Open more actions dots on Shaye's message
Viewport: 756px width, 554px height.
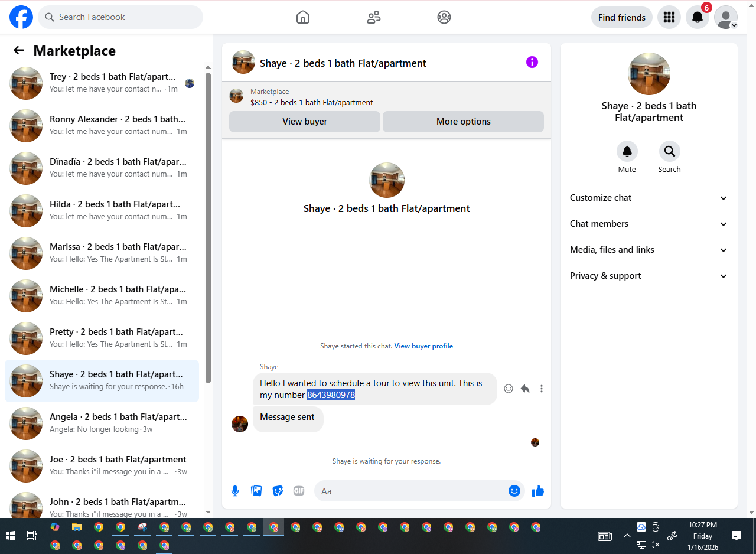[542, 389]
